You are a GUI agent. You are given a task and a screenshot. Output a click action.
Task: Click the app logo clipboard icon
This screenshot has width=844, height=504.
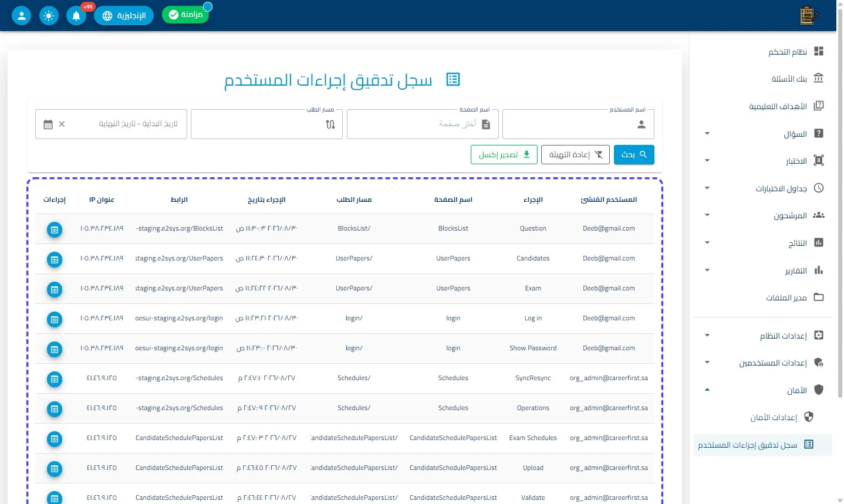click(x=808, y=16)
